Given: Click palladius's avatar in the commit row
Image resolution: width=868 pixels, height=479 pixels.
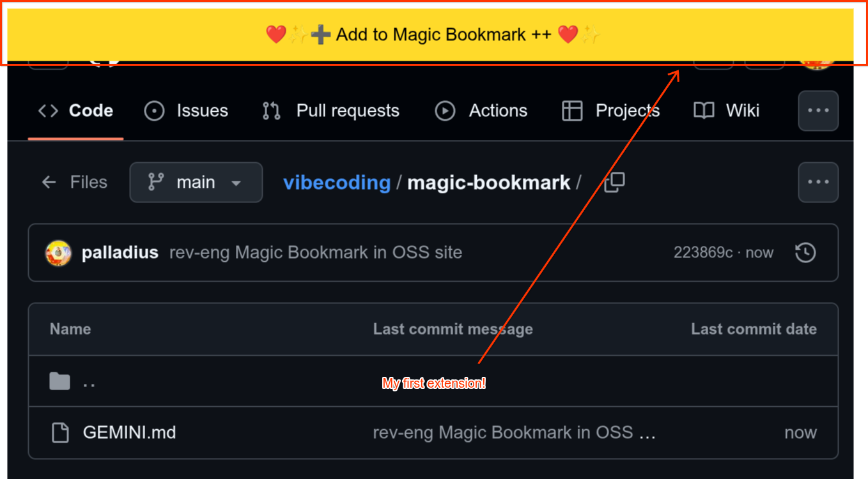Looking at the screenshot, I should click(x=58, y=253).
